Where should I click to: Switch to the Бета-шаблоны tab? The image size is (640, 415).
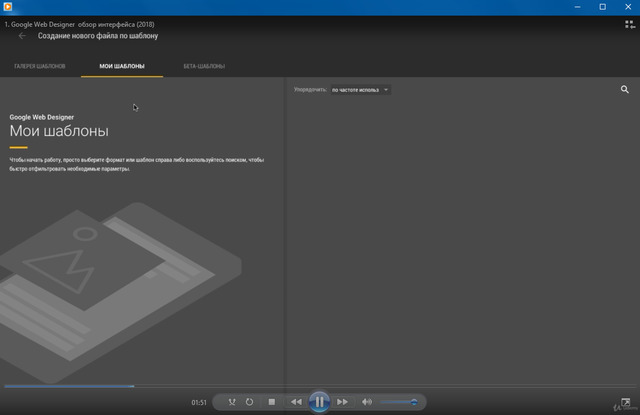point(204,66)
